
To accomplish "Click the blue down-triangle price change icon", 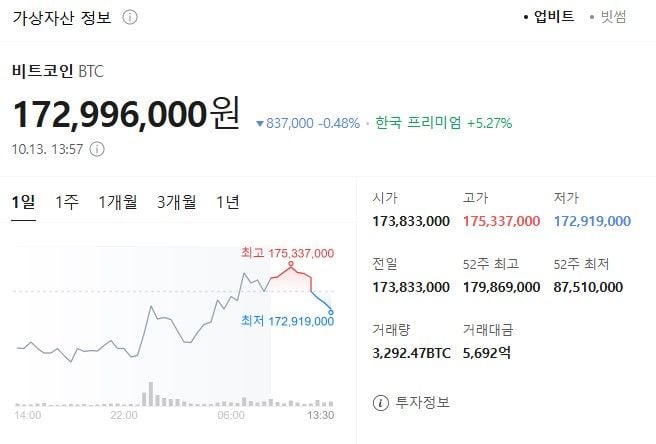I will pos(260,124).
